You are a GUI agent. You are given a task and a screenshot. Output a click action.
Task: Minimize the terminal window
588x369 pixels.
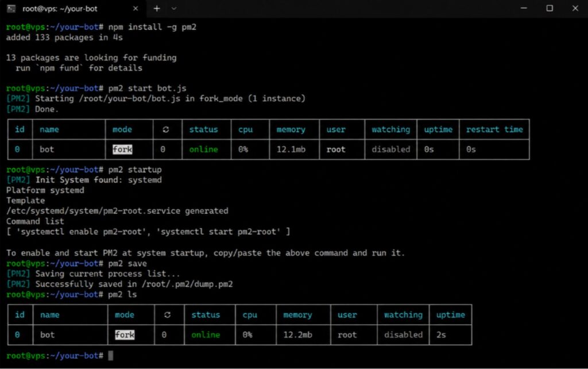524,8
